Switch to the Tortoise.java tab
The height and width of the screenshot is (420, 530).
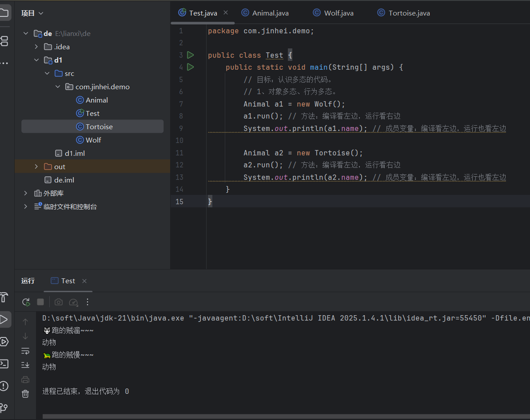click(x=403, y=13)
